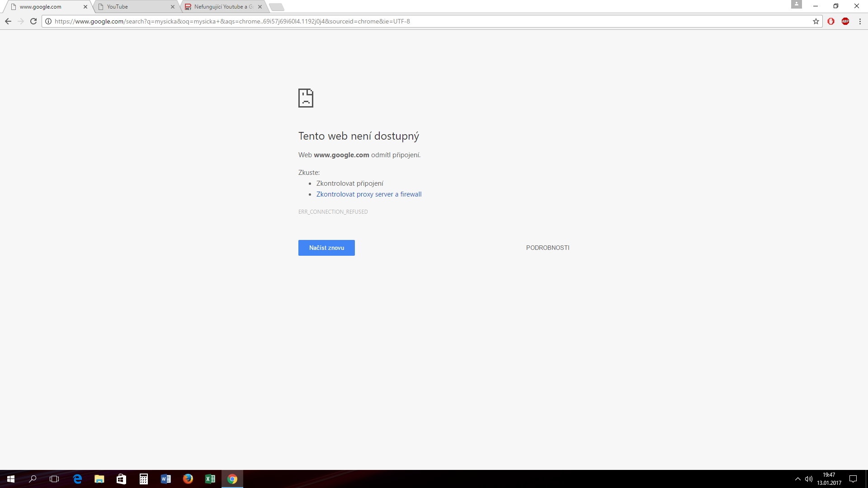Image resolution: width=868 pixels, height=488 pixels.
Task: Open the Opera extension icon
Action: click(x=831, y=21)
